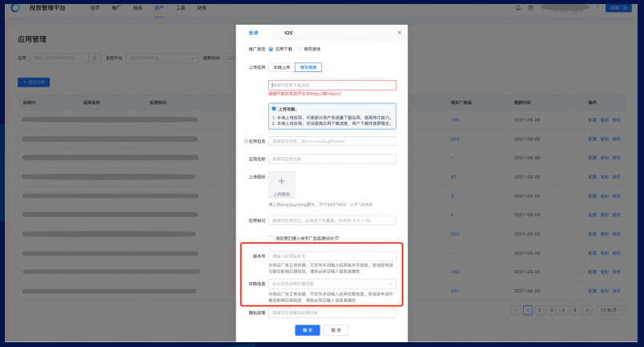Go to previous page of pagination
The image size is (644, 347).
point(515,309)
